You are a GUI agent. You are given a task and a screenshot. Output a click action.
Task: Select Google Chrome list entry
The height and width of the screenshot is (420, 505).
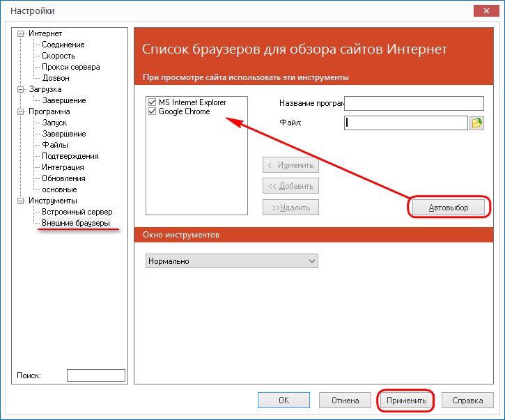pyautogui.click(x=184, y=111)
